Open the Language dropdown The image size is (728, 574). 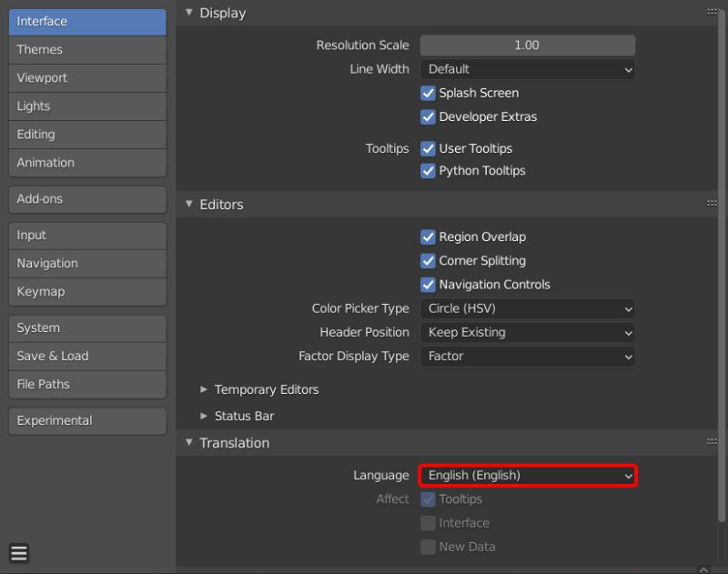(x=528, y=475)
